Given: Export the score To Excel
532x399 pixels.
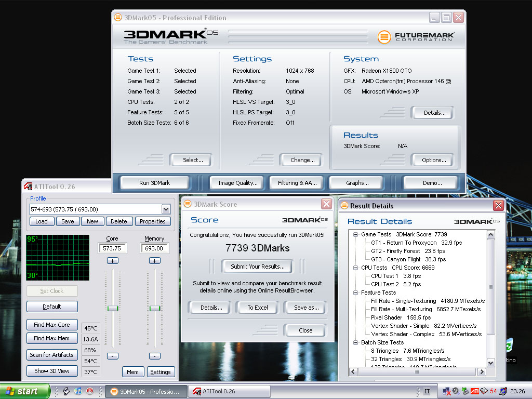Looking at the screenshot, I should coord(258,308).
